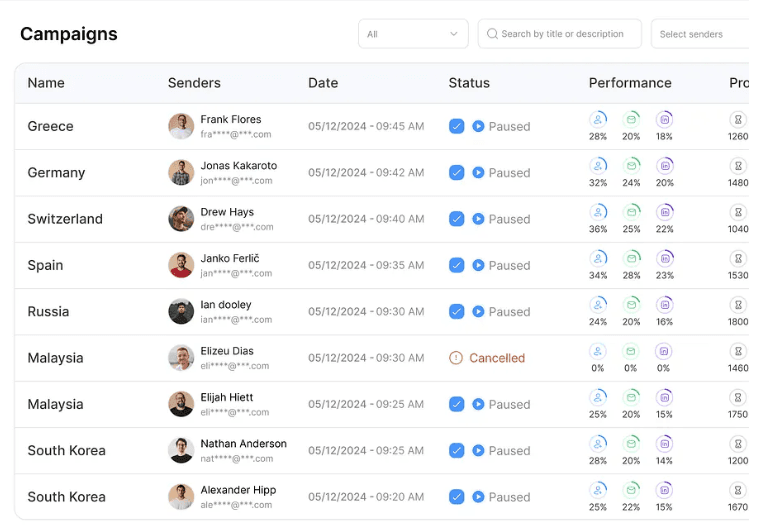This screenshot has width=757, height=532.
Task: Sort by the Performance column header
Action: 630,83
